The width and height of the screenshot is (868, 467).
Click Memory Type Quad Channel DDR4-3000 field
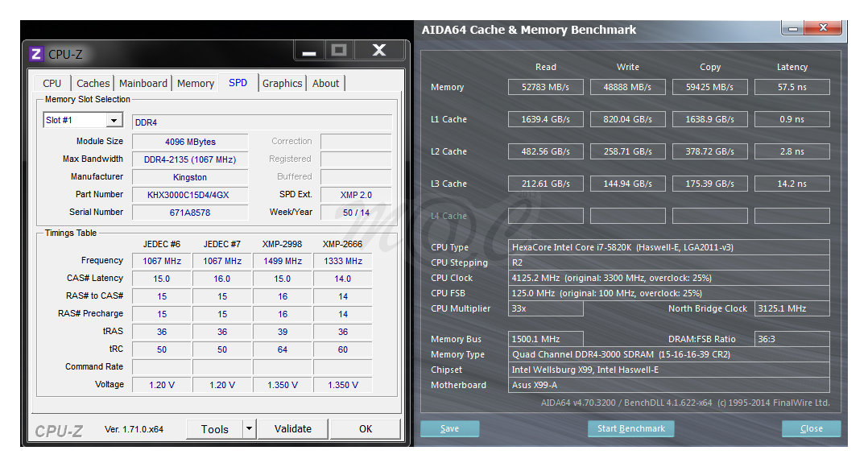(668, 354)
